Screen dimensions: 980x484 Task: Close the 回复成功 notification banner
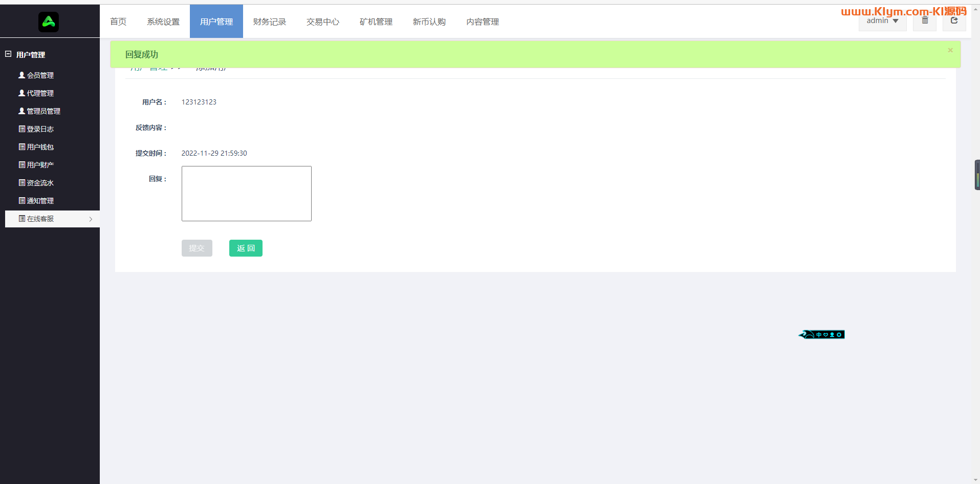(950, 50)
